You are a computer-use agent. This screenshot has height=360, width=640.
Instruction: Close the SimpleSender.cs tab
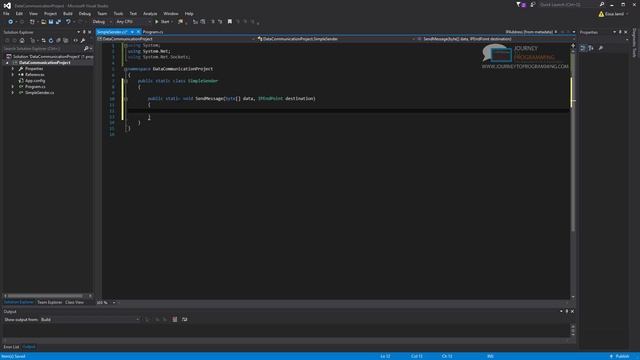tap(138, 32)
